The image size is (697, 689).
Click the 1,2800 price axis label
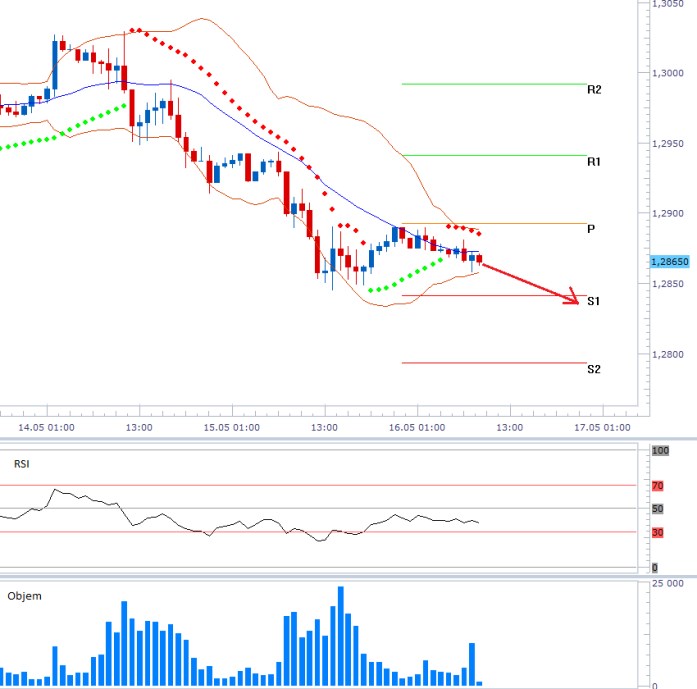[668, 354]
